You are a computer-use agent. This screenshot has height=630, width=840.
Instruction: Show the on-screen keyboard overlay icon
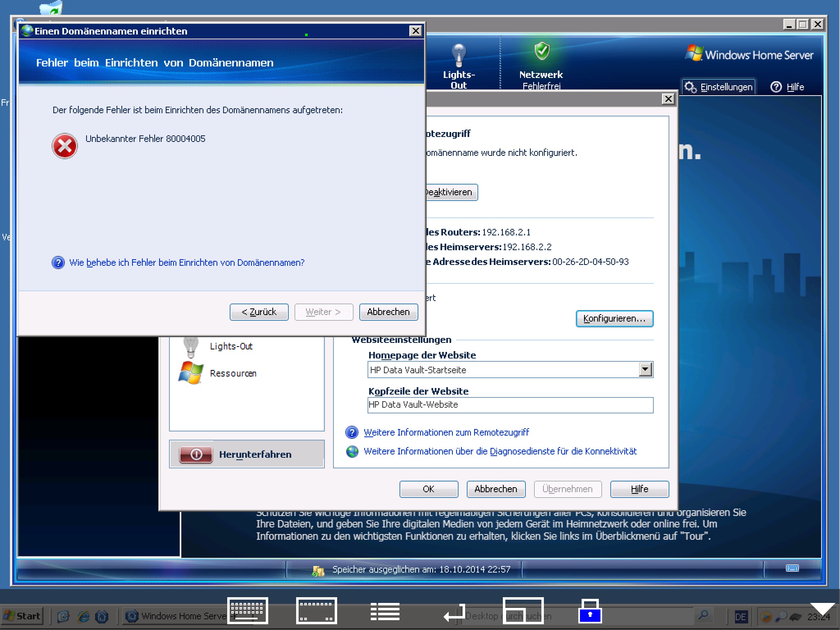click(247, 610)
